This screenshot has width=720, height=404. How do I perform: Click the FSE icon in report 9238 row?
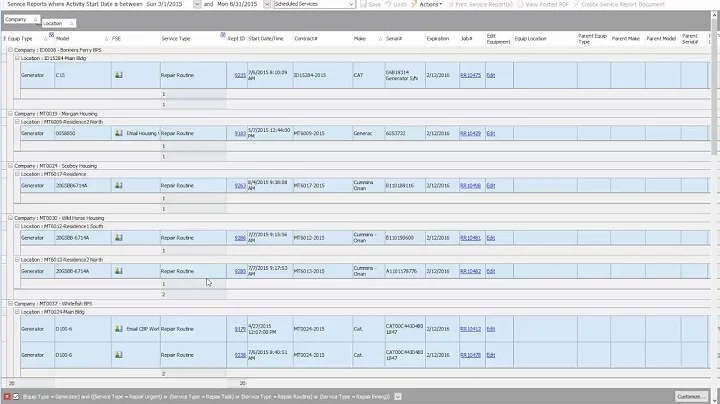(118, 355)
